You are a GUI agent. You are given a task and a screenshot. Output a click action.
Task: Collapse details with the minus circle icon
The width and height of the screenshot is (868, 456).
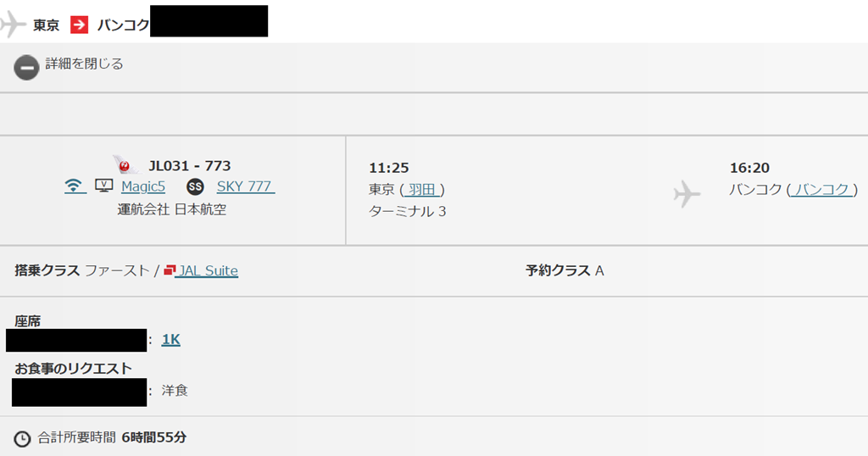pos(26,68)
